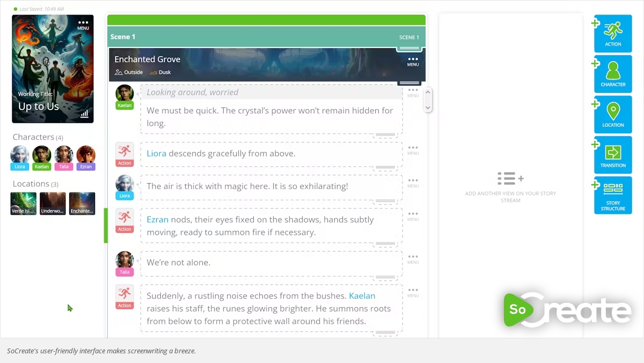Open the Story Structure tool
The image size is (644, 363).
coord(612,194)
